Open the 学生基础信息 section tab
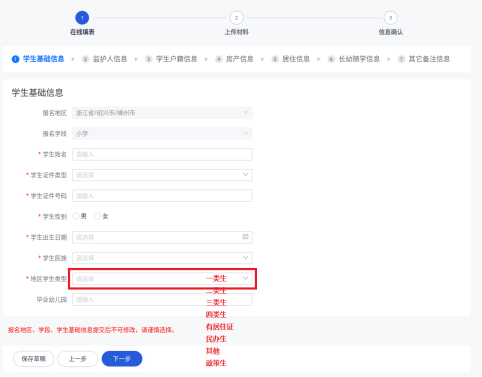The width and height of the screenshot is (482, 377). (38, 59)
